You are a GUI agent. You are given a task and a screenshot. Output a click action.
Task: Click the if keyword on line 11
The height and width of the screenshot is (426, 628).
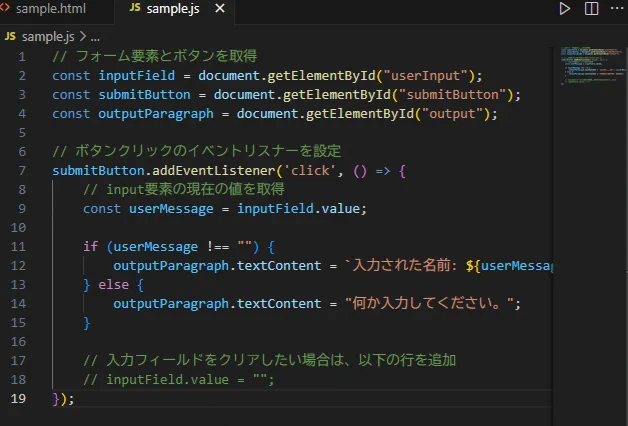[91, 247]
